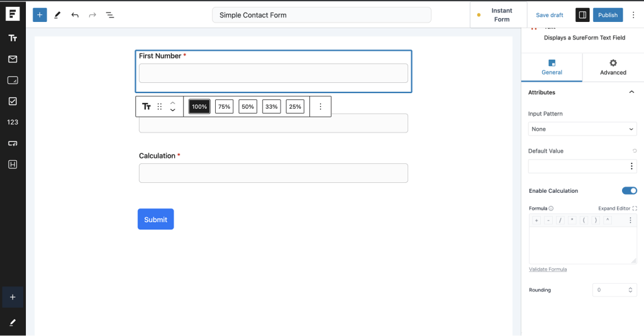Select the email field icon in sidebar

[x=13, y=59]
